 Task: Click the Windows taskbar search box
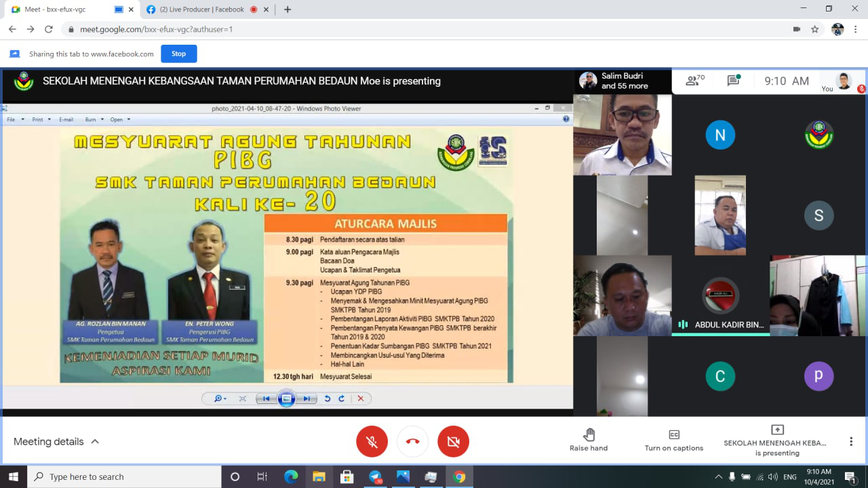(124, 476)
